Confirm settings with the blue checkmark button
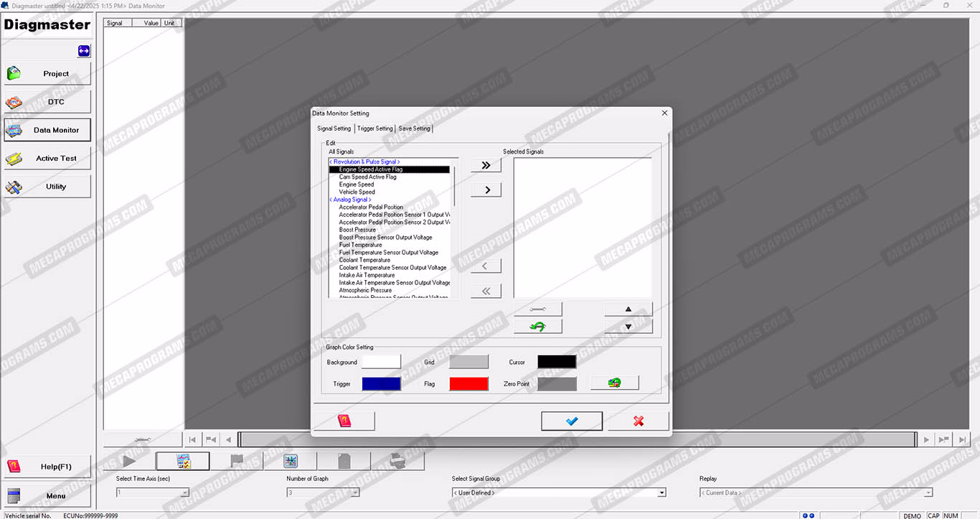Image resolution: width=980 pixels, height=519 pixels. [571, 421]
